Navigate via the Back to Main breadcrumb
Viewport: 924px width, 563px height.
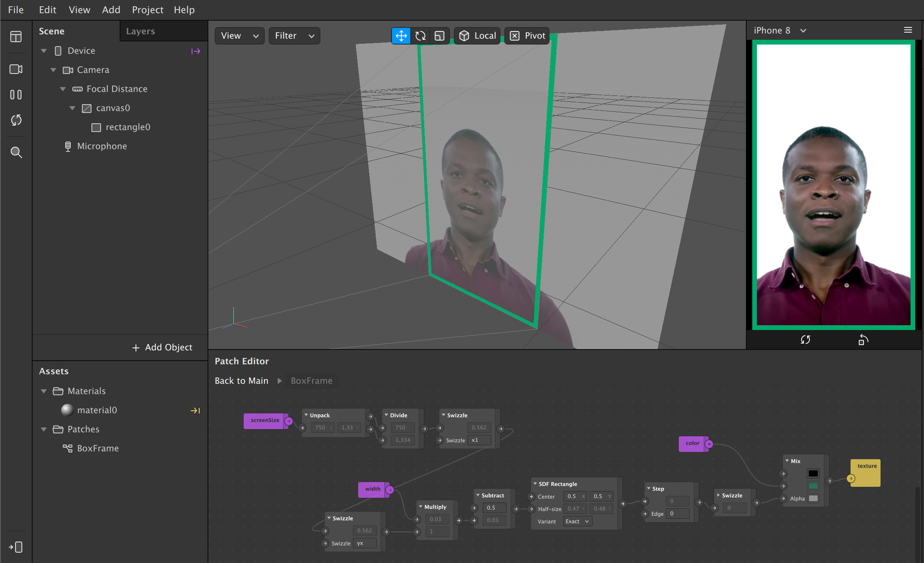tap(241, 381)
